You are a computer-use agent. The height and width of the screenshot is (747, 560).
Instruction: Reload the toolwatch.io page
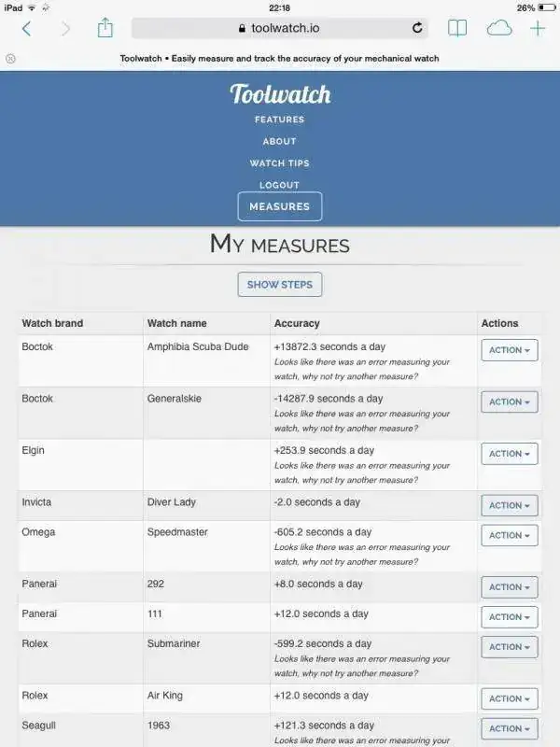tap(417, 28)
